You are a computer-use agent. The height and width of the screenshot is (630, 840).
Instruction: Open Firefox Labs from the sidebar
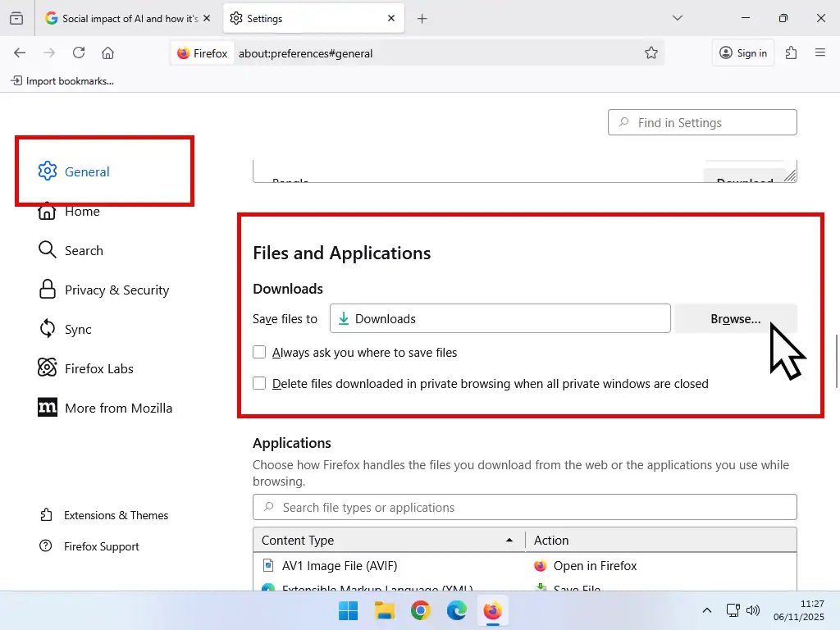pyautogui.click(x=98, y=368)
